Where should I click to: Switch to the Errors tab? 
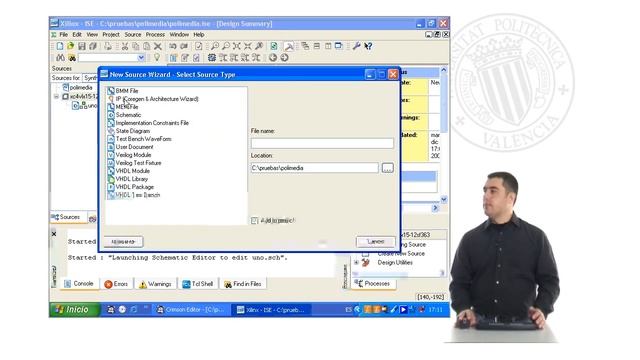(116, 284)
